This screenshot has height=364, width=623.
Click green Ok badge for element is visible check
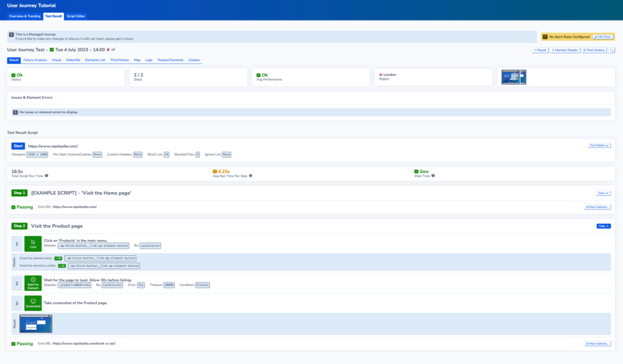[62, 266]
